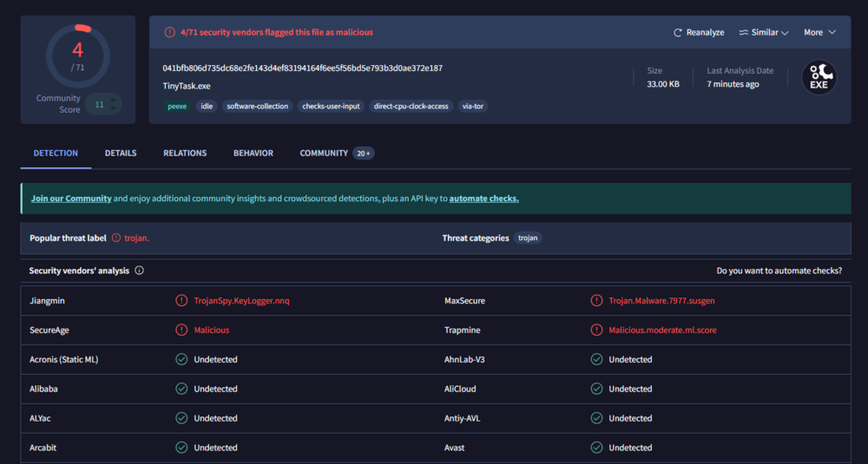868x464 pixels.
Task: Click the idle tag
Action: [207, 106]
